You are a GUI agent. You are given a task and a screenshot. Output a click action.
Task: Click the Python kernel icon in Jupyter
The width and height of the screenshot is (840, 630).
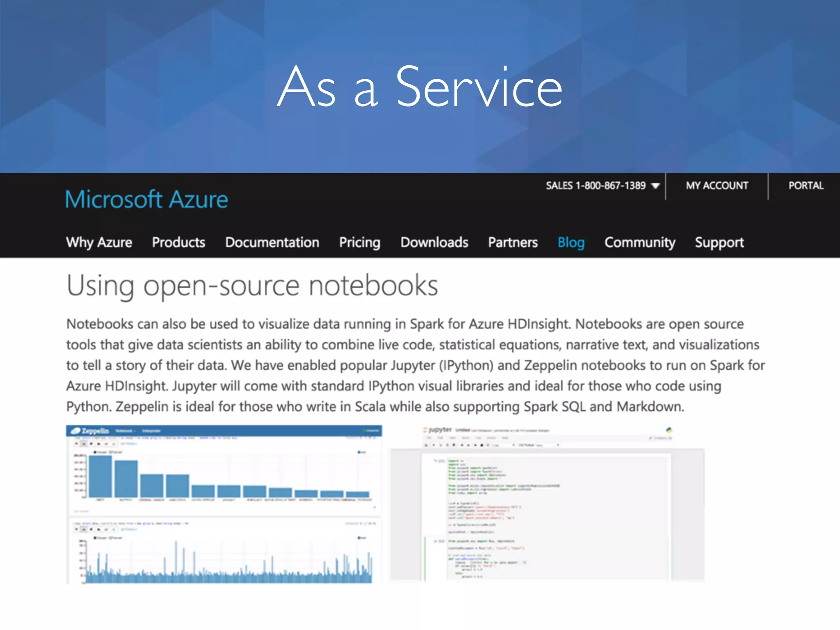(x=669, y=430)
